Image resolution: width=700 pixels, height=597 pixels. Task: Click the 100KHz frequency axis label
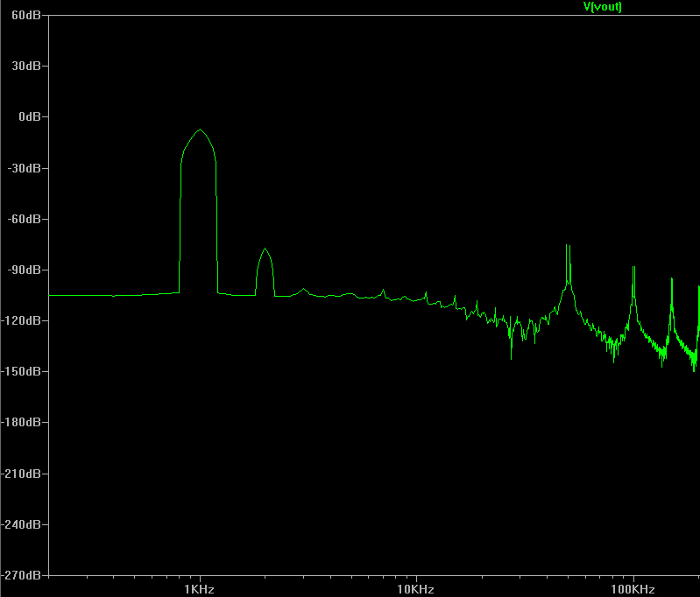click(632, 589)
